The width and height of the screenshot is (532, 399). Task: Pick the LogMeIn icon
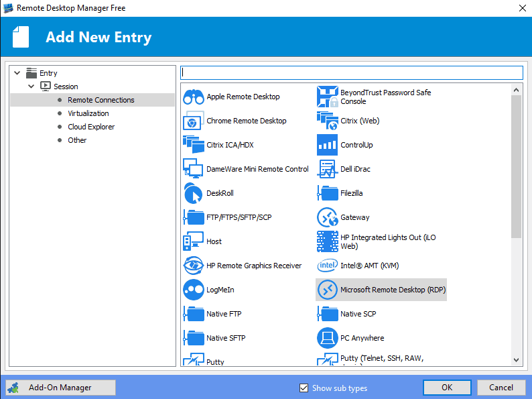(x=194, y=290)
